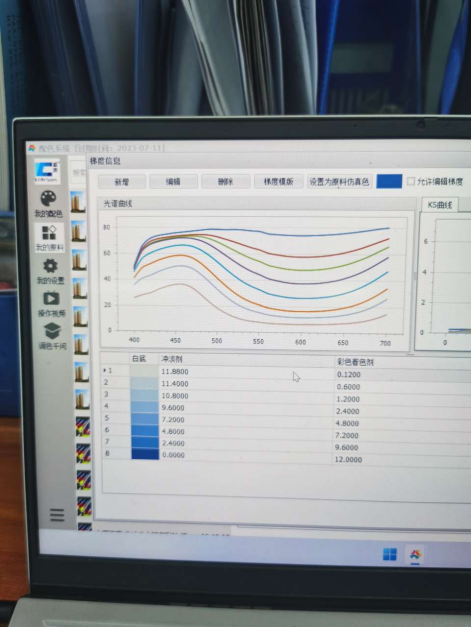The height and width of the screenshot is (628, 471).
Task: Select first building thumbnail in material list
Action: tap(78, 202)
